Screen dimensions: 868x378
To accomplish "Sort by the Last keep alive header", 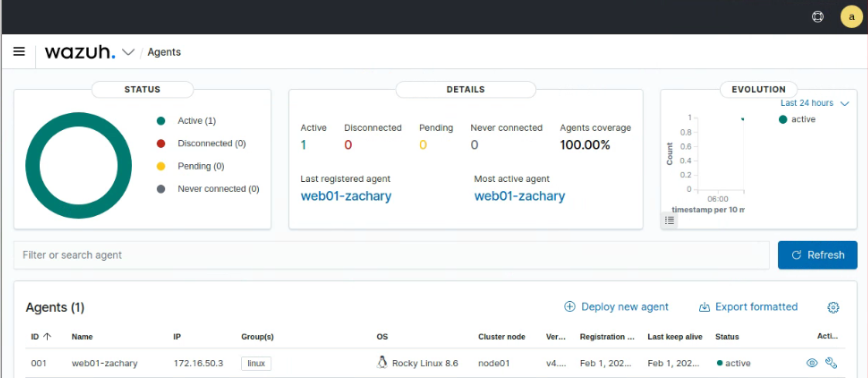I will pyautogui.click(x=675, y=336).
